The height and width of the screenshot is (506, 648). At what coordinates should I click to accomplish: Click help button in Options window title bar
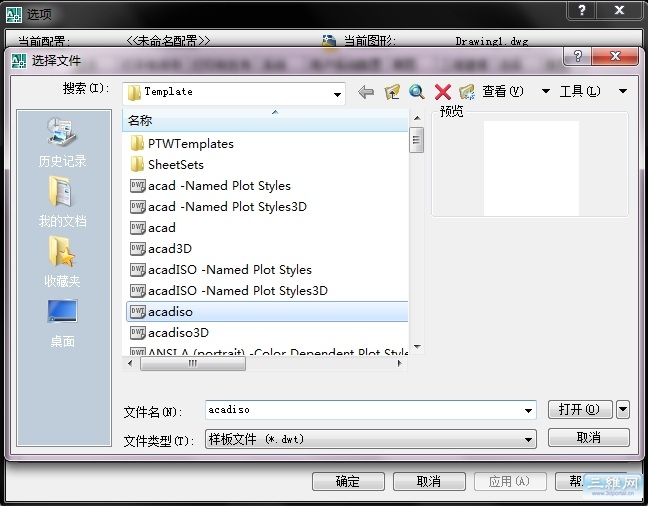click(x=581, y=10)
